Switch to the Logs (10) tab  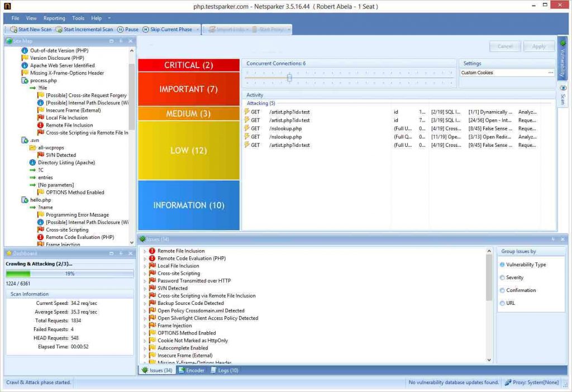point(225,370)
